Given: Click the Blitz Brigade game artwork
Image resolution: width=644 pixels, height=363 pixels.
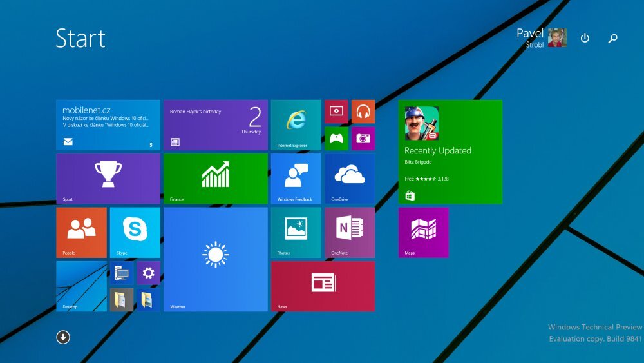Looking at the screenshot, I should (422, 123).
